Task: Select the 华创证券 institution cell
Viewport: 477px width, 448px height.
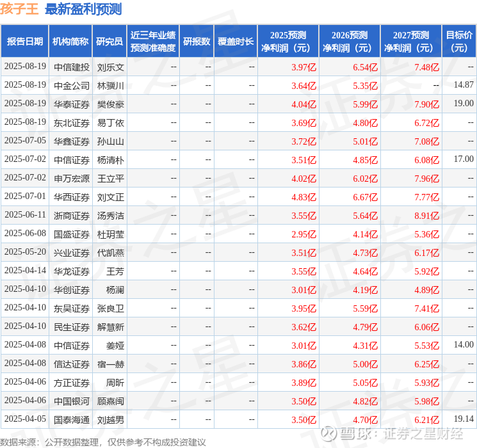Action: coord(72,290)
